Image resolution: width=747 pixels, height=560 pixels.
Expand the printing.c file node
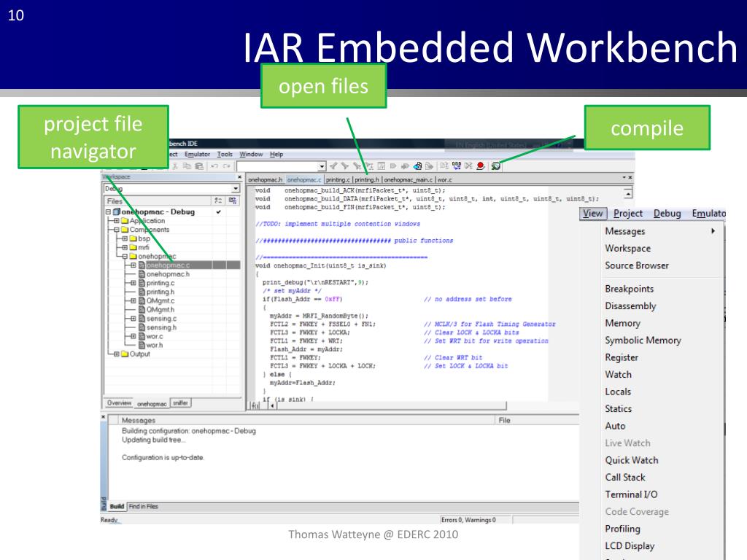point(133,283)
